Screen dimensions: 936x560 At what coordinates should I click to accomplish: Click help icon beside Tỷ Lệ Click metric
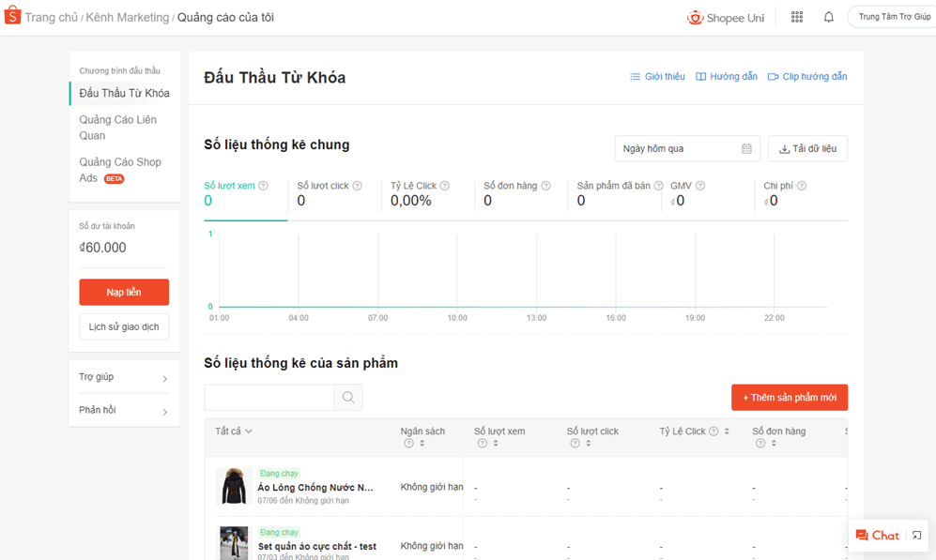(x=445, y=186)
